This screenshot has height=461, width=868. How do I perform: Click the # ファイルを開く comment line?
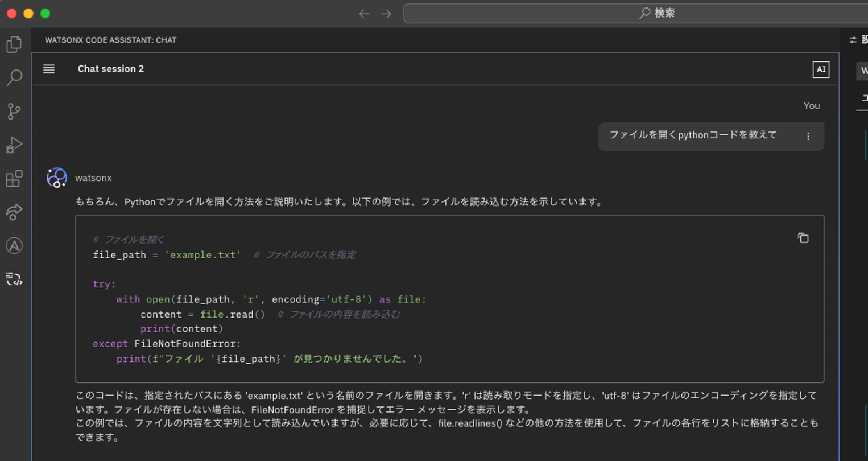click(x=129, y=240)
